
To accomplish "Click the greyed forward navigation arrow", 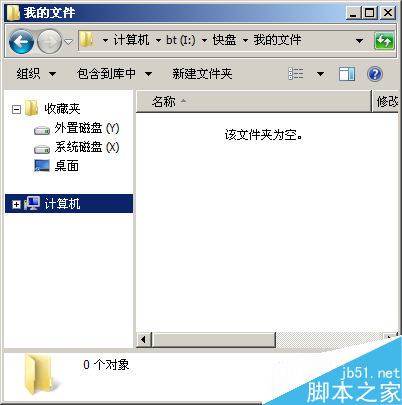I will [x=49, y=41].
